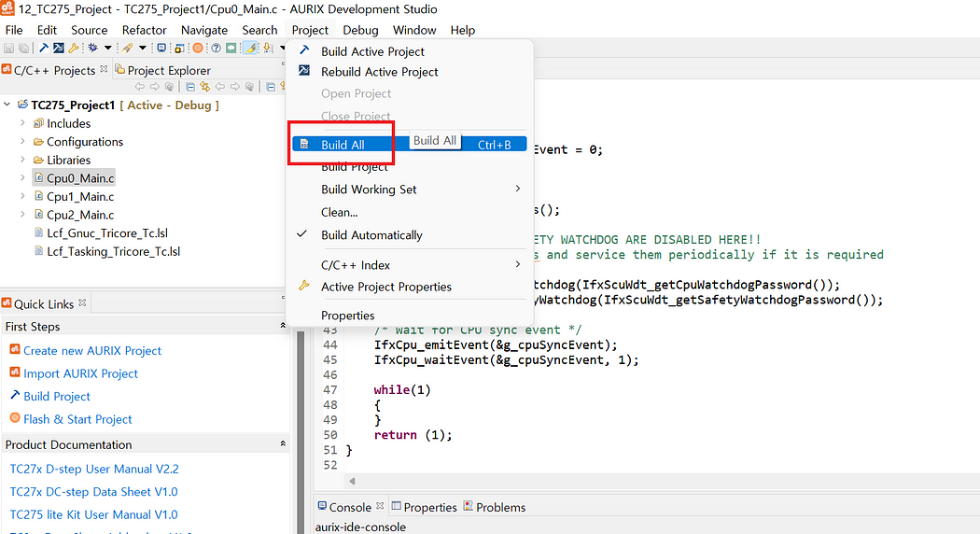This screenshot has width=980, height=534.
Task: Click the question mark help toolbar icon
Action: (x=217, y=49)
